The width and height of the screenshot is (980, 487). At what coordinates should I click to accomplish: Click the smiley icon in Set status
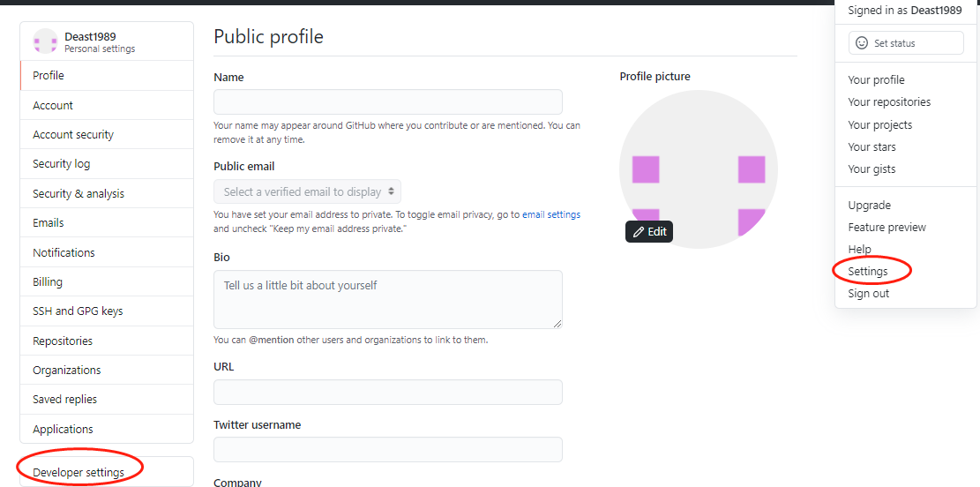pyautogui.click(x=861, y=43)
